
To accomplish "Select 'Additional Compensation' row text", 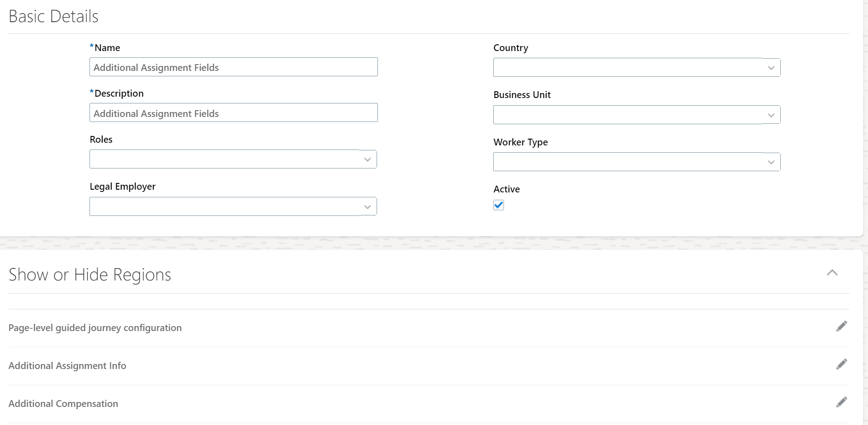I will [x=63, y=404].
